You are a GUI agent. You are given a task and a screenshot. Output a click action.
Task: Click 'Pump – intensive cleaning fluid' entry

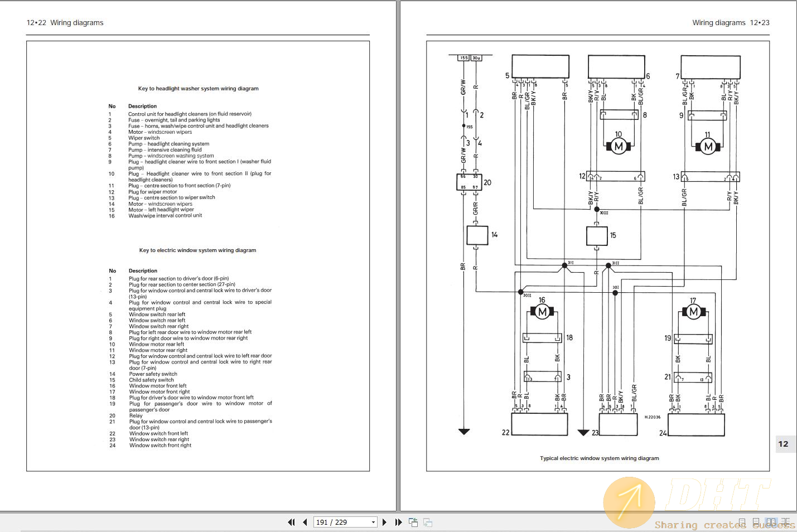[165, 150]
